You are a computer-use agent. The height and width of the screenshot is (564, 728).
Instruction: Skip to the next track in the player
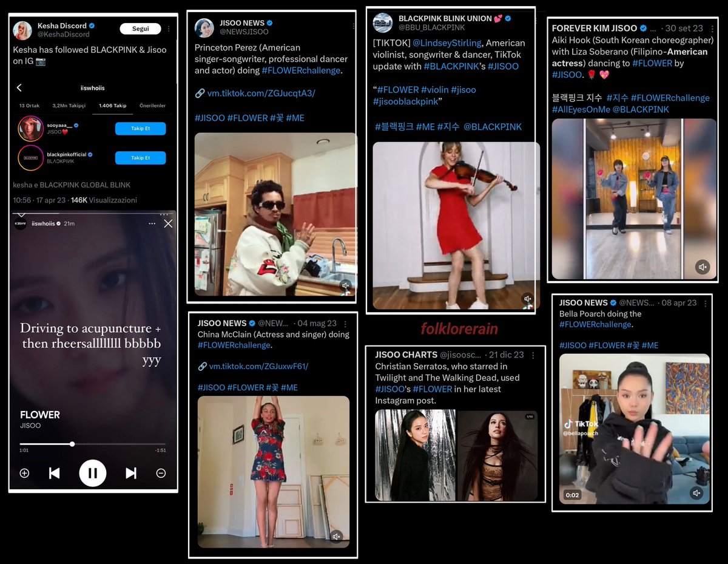pyautogui.click(x=130, y=473)
